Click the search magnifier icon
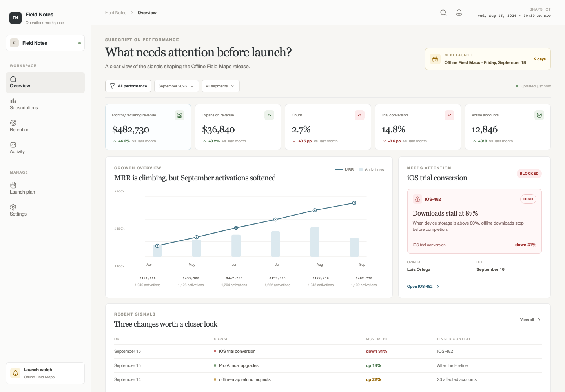The width and height of the screenshot is (565, 392). [443, 13]
